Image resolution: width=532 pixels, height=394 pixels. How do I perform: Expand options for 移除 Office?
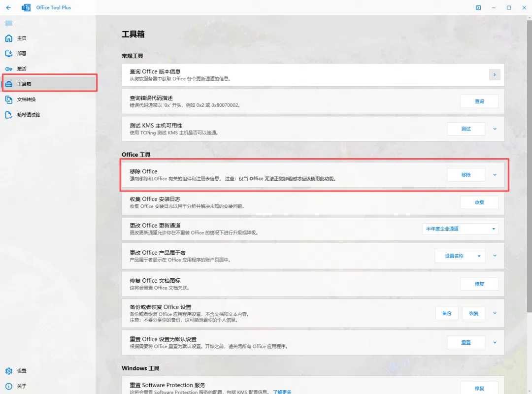click(495, 175)
